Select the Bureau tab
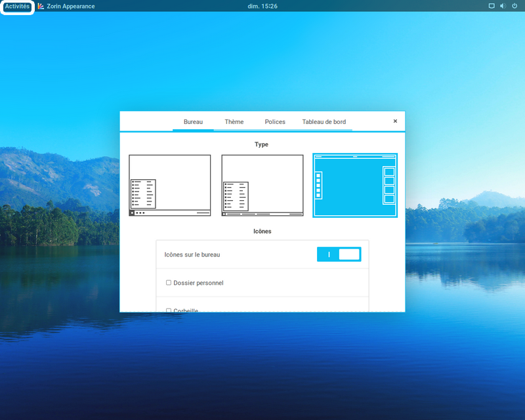The image size is (525, 420). (x=193, y=122)
